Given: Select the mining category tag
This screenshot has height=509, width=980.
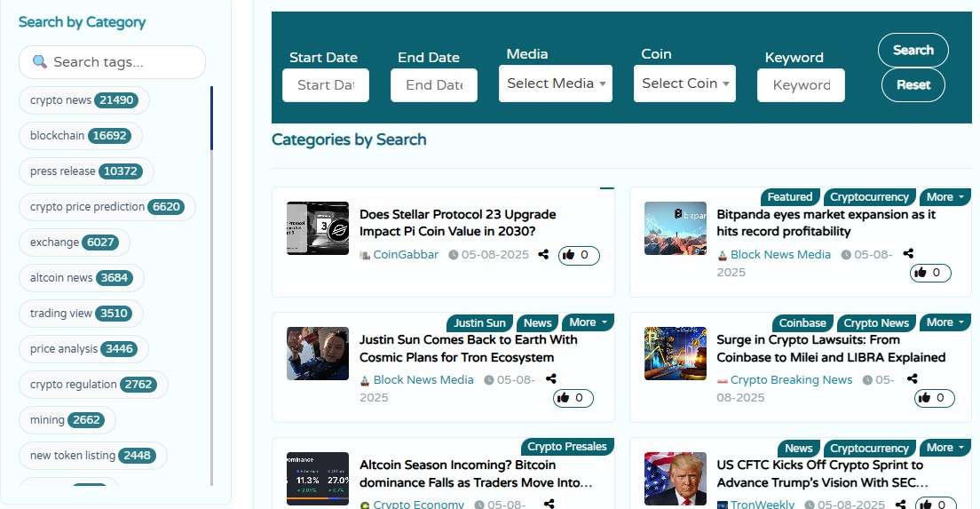Looking at the screenshot, I should click(67, 420).
